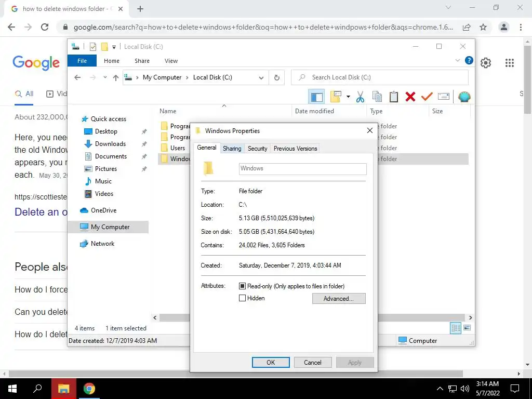Image resolution: width=532 pixels, height=399 pixels.
Task: Open the folder options dropdown arrow
Action: click(x=348, y=97)
